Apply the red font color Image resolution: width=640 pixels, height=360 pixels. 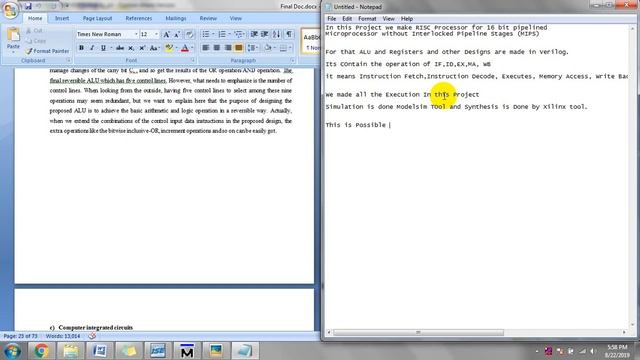(x=184, y=48)
